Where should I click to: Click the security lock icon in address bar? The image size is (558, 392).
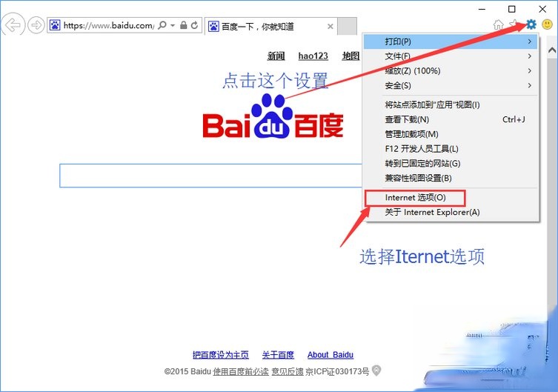click(183, 25)
